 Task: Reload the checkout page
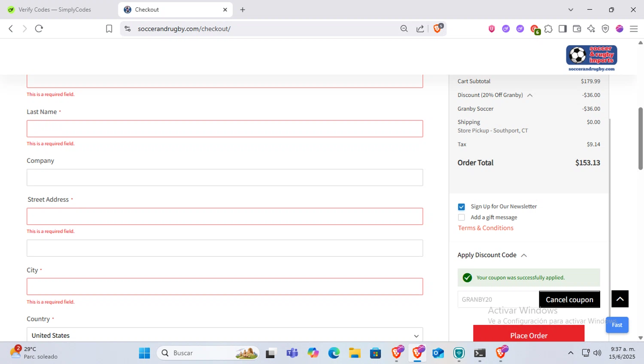click(39, 29)
